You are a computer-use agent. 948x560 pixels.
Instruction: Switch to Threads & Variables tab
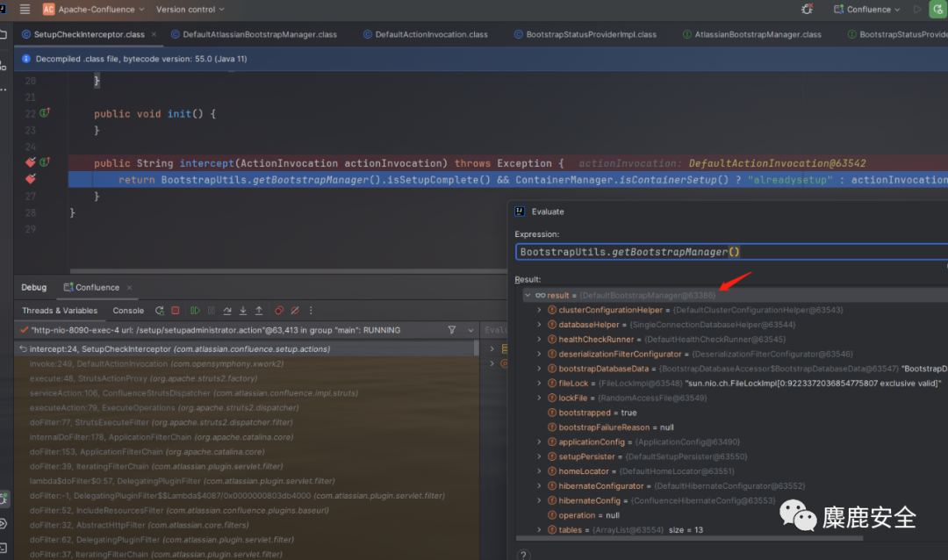(60, 310)
